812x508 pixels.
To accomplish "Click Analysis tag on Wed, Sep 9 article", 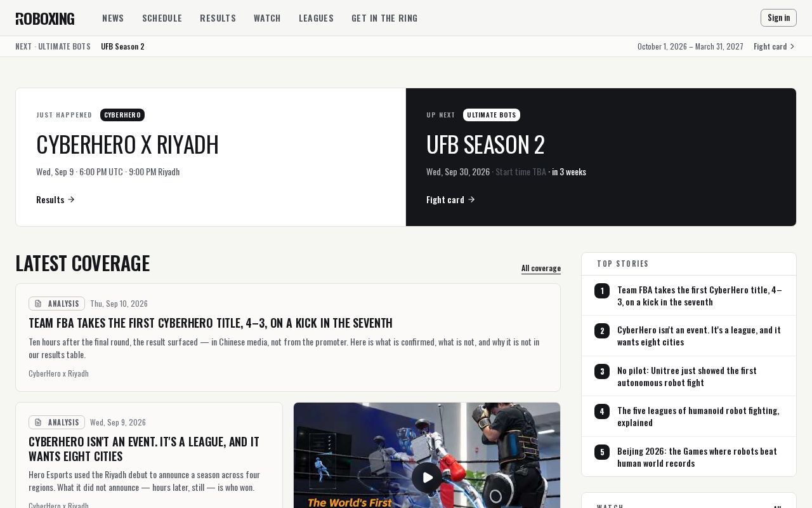I will click(56, 422).
